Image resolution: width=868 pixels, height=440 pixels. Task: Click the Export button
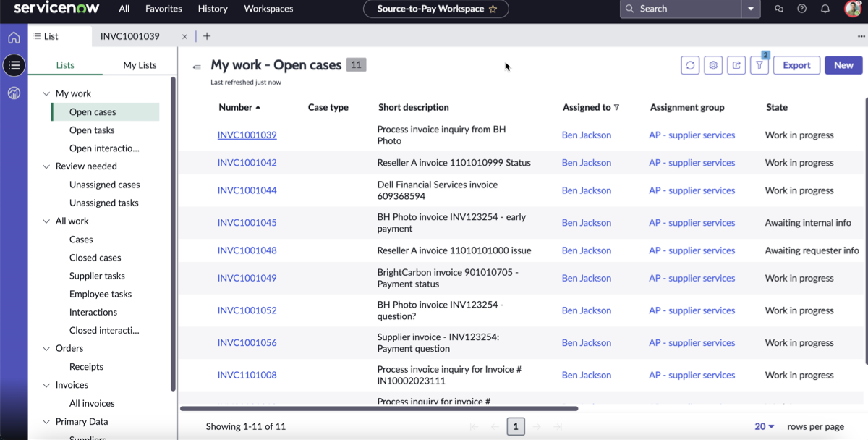[796, 65]
